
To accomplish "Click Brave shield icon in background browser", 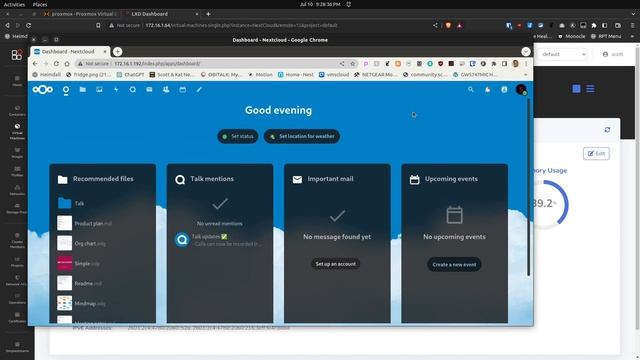I will tap(448, 25).
